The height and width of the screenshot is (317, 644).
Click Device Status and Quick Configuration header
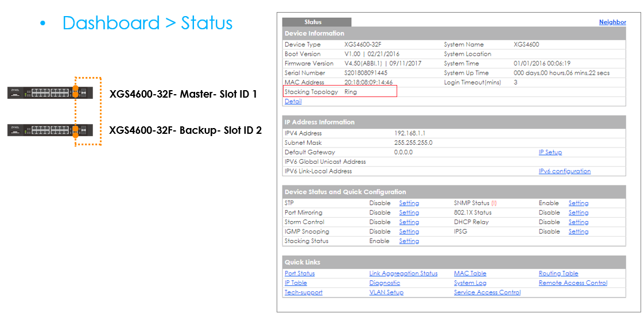[x=454, y=192]
